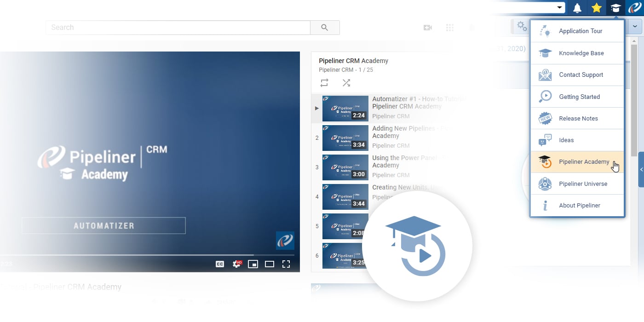Open notifications via the bell icon
This screenshot has width=644, height=322.
pyautogui.click(x=577, y=7)
